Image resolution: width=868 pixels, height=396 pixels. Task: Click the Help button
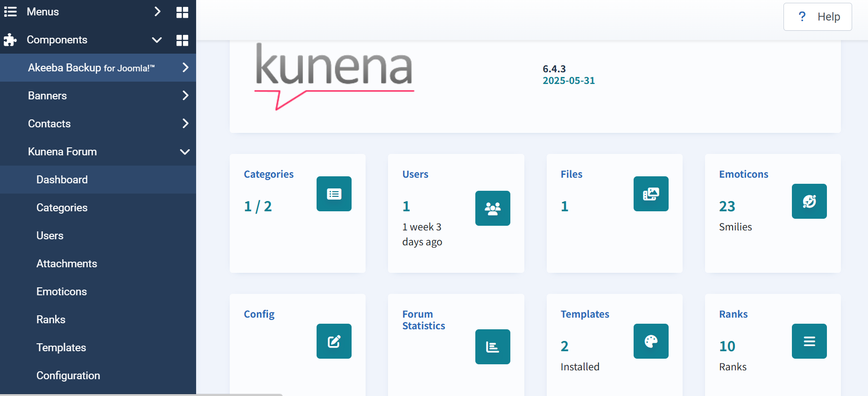pyautogui.click(x=818, y=17)
